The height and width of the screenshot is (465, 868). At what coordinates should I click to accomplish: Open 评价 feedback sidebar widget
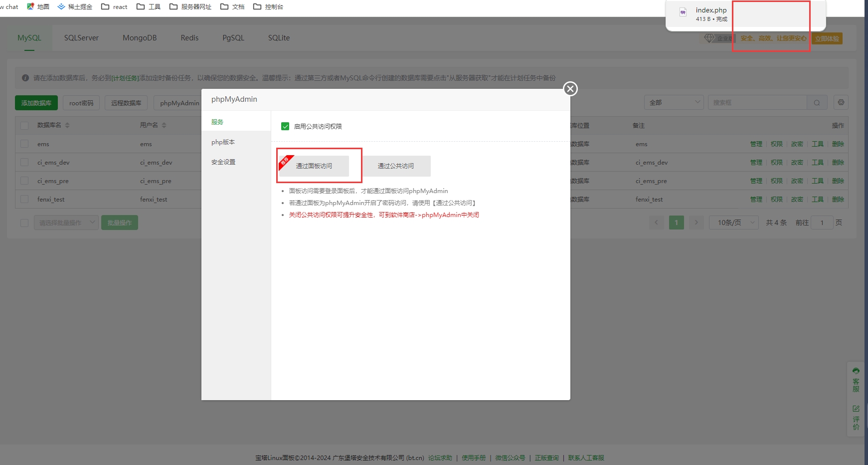tap(856, 418)
